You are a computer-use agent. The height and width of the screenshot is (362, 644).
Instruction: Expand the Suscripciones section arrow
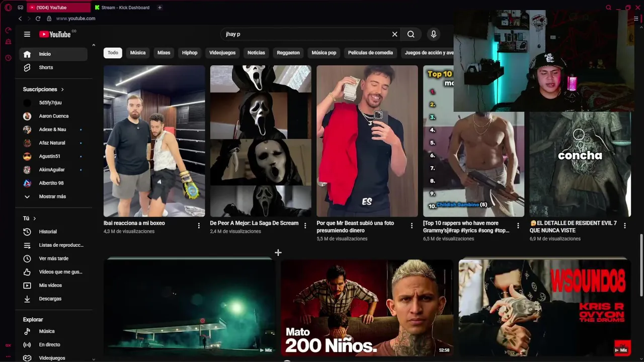click(62, 89)
